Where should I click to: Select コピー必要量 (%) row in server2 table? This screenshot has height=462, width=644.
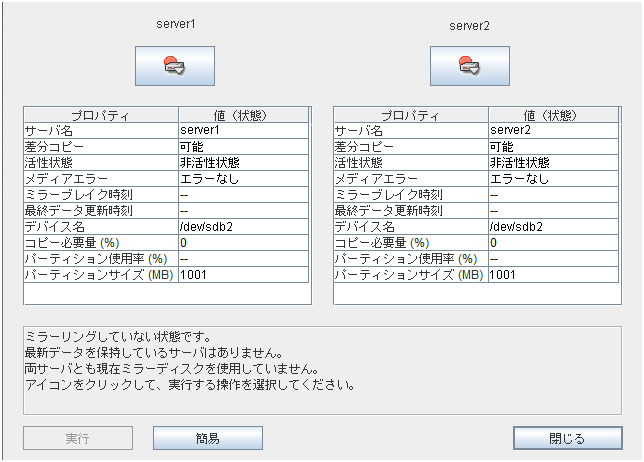[x=410, y=243]
